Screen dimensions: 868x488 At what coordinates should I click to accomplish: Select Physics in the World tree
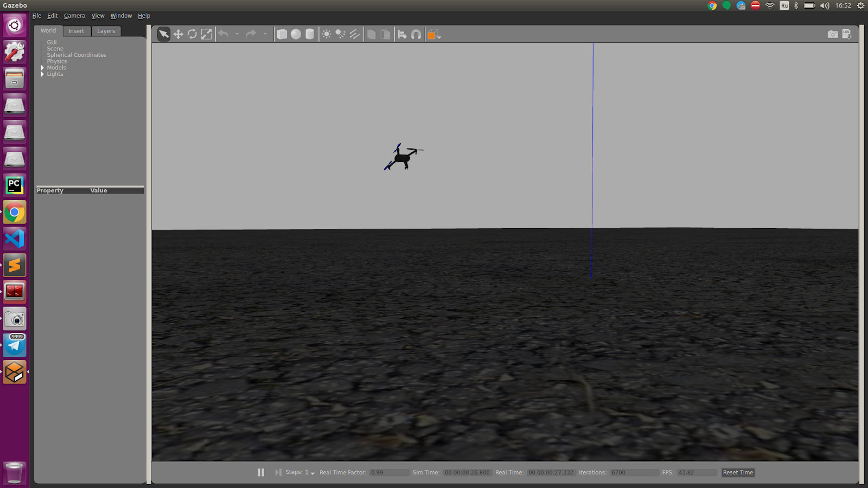click(x=57, y=61)
